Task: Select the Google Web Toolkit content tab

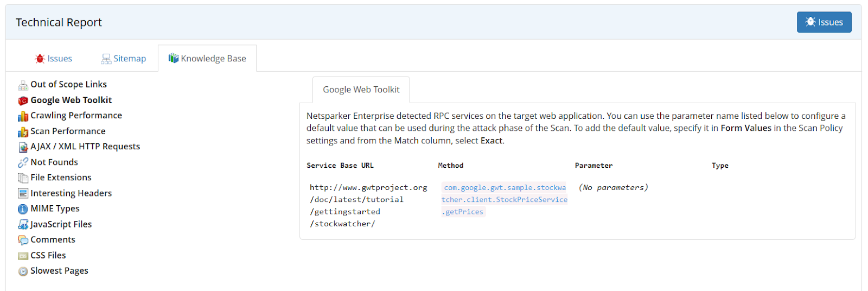Action: 361,90
